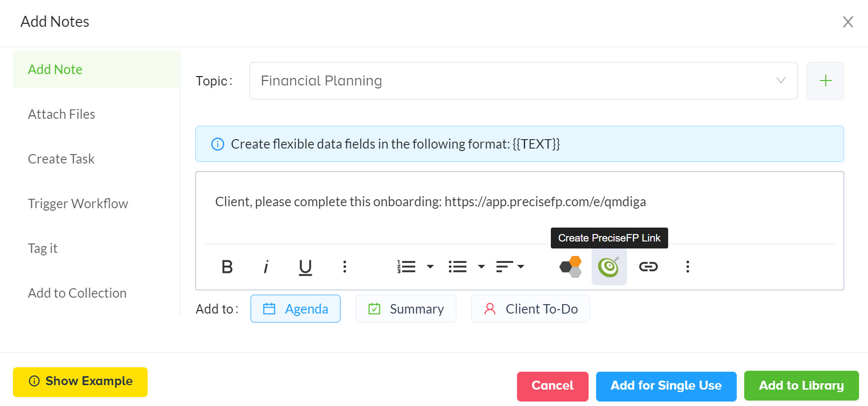
Task: Insert a bulleted list
Action: point(457,267)
